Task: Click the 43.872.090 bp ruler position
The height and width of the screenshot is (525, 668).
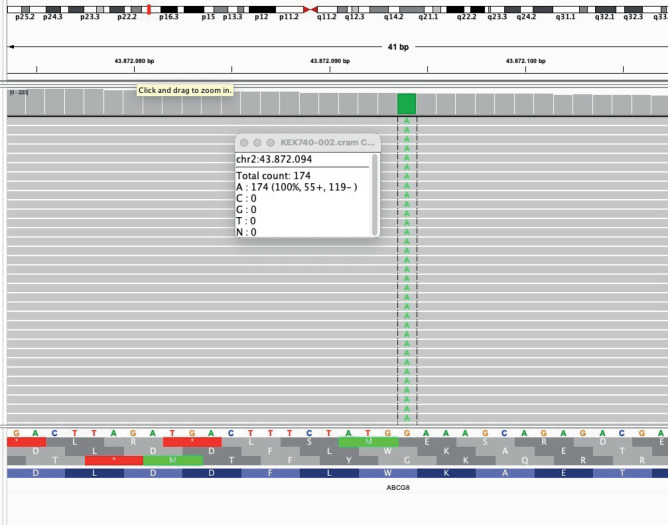Action: pyautogui.click(x=330, y=61)
